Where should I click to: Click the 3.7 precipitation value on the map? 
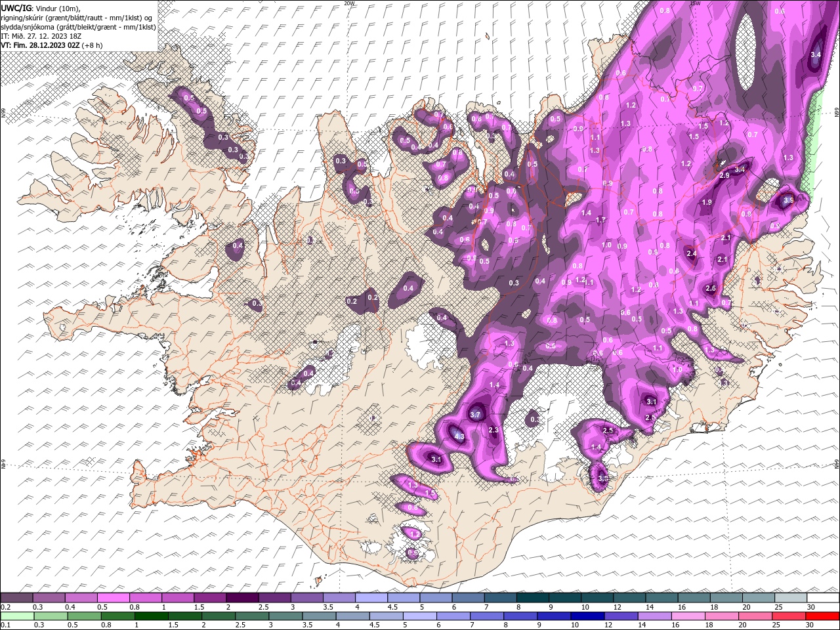pyautogui.click(x=476, y=415)
